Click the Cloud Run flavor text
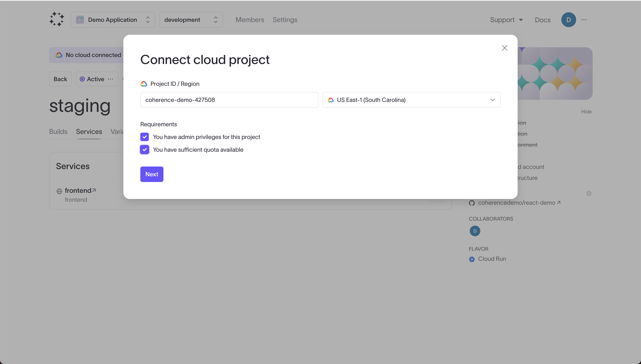 coord(492,259)
